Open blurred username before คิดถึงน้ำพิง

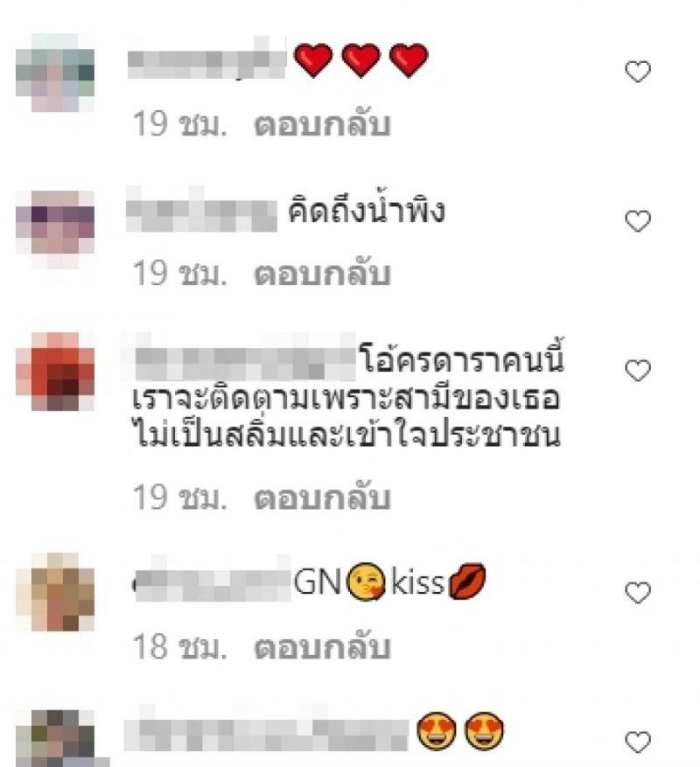pyautogui.click(x=201, y=211)
